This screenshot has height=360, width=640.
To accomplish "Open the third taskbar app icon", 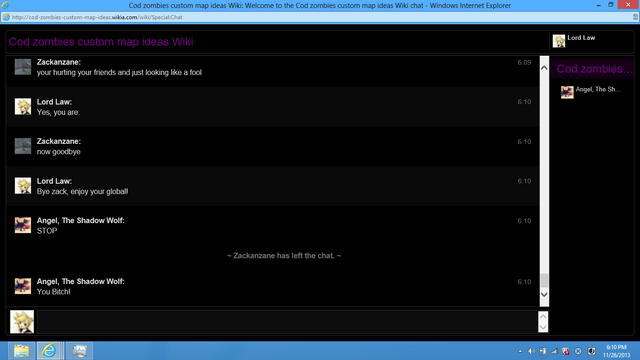I will click(79, 351).
